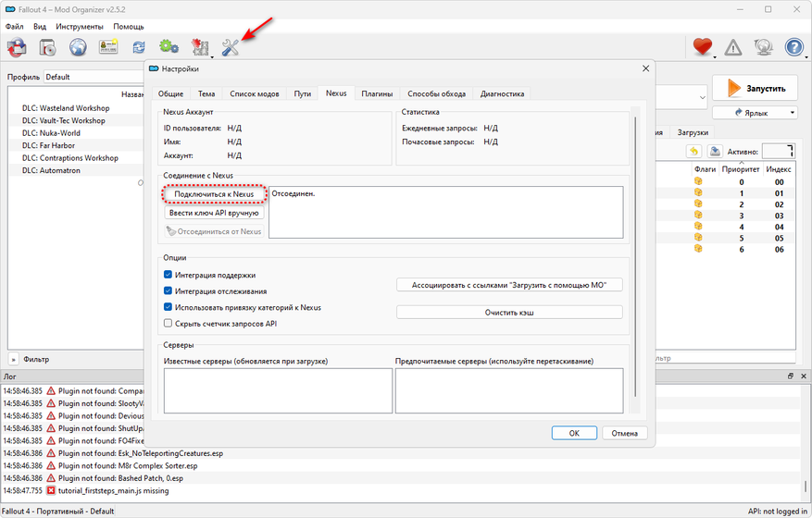Click the red heart endorse icon

tap(703, 47)
